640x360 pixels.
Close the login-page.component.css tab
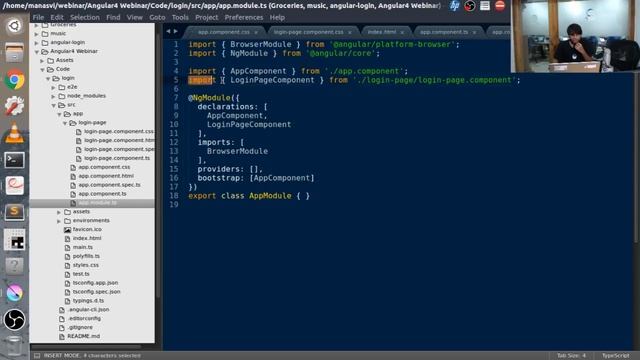tap(350, 32)
